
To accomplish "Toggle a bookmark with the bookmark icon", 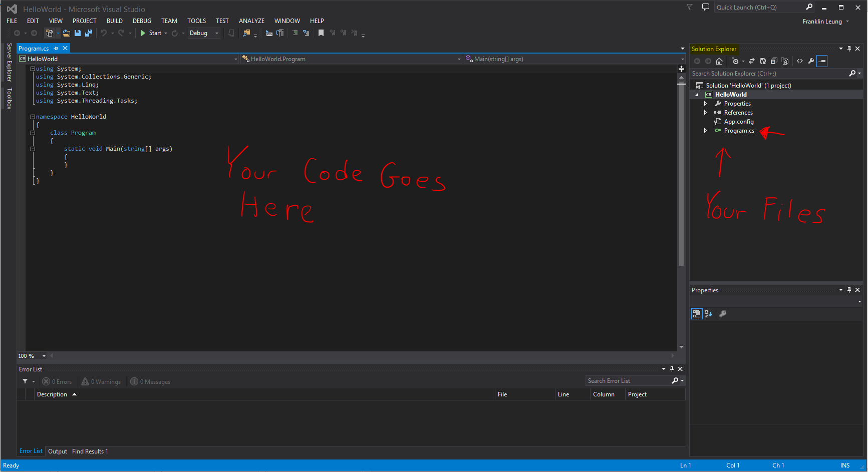I will tap(321, 33).
